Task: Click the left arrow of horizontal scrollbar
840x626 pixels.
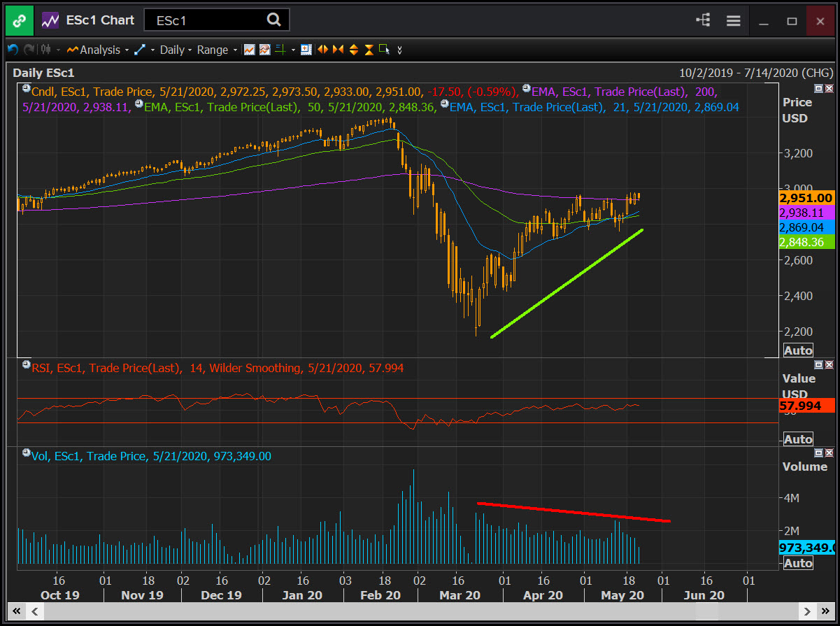Action: pos(34,611)
